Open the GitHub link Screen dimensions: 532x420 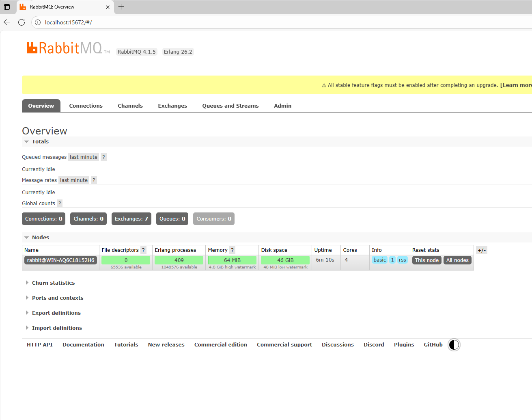pyautogui.click(x=433, y=345)
